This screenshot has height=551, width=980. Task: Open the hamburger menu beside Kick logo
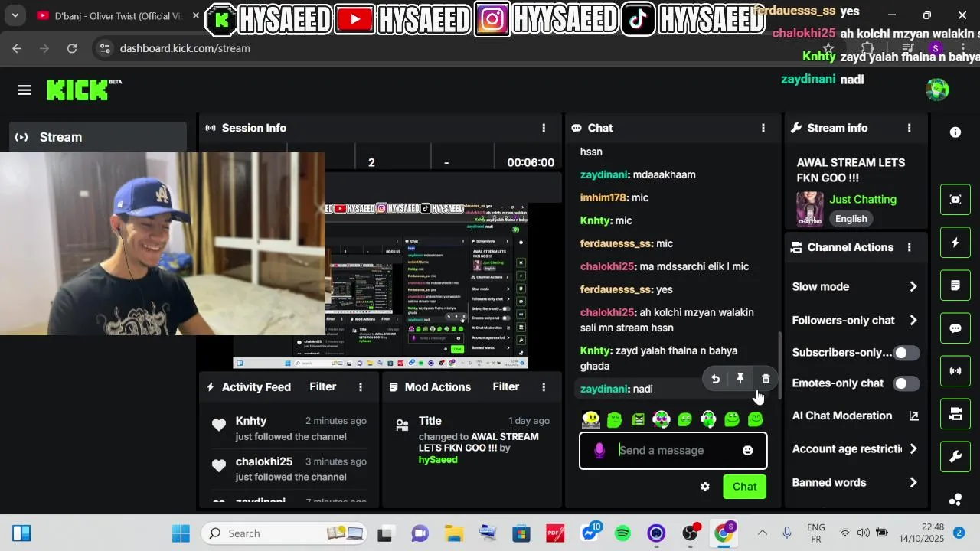tap(24, 90)
